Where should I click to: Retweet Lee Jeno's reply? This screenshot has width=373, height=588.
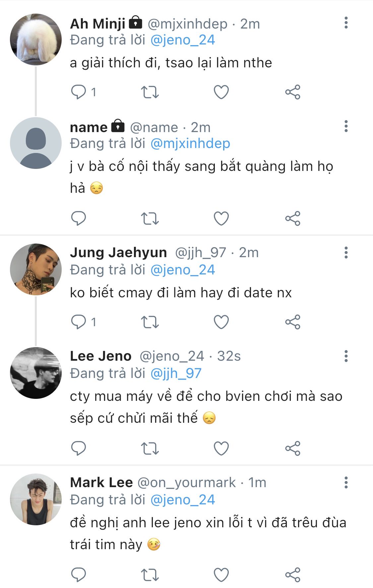[150, 448]
